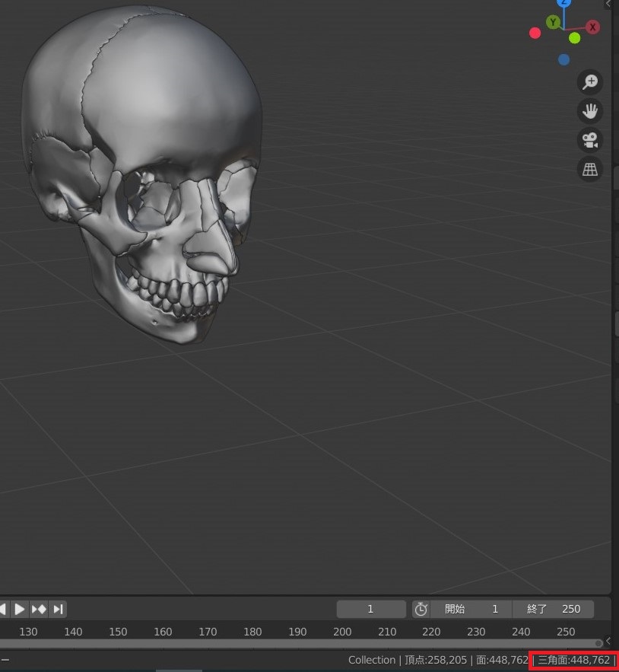Click the unlabeled blue negative-Z gizmo dot
The image size is (619, 672).
point(563,59)
